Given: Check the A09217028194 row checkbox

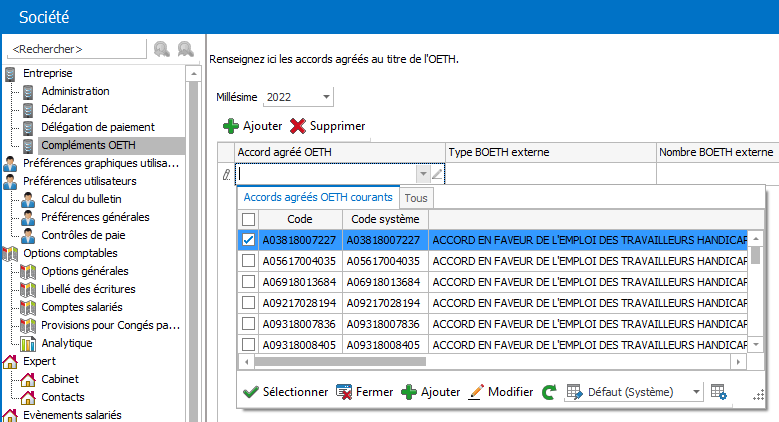Looking at the screenshot, I should click(248, 303).
